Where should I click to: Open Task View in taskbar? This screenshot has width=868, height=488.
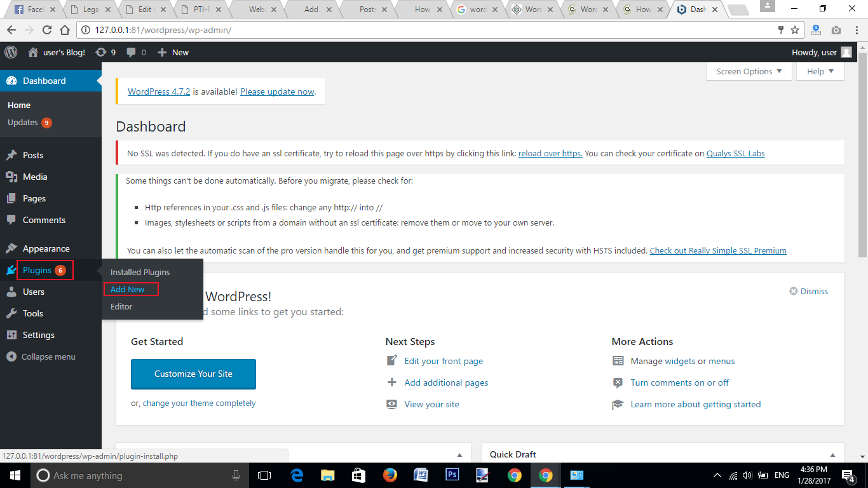click(264, 475)
